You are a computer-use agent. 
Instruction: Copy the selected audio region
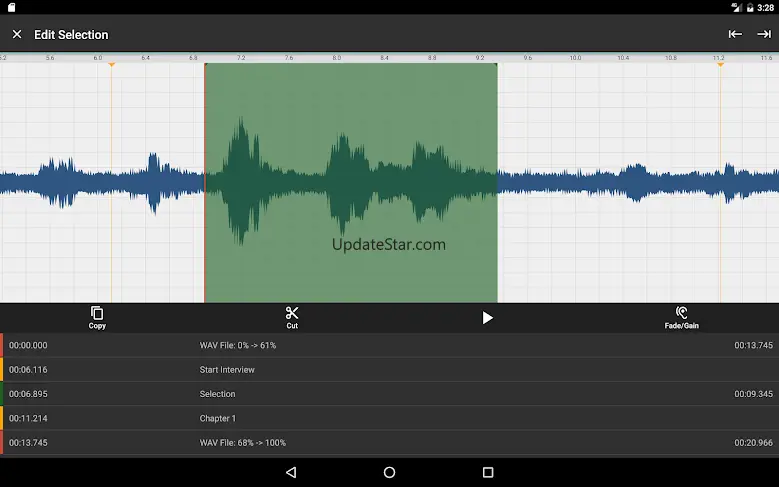(x=97, y=317)
